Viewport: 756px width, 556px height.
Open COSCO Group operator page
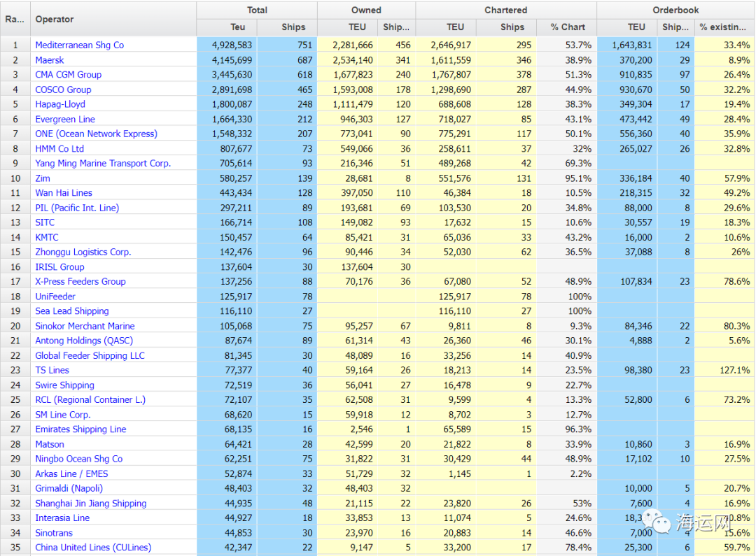(63, 90)
